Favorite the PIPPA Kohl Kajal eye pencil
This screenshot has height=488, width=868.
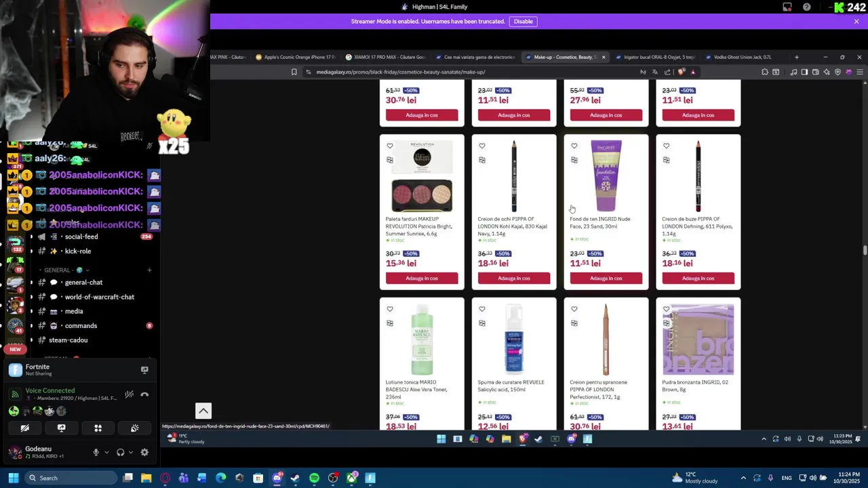[482, 146]
